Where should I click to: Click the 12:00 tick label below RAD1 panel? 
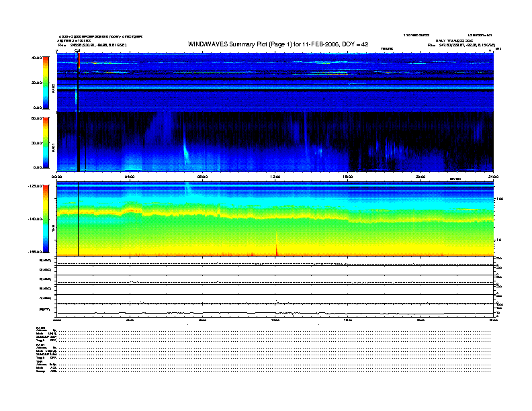(275, 177)
